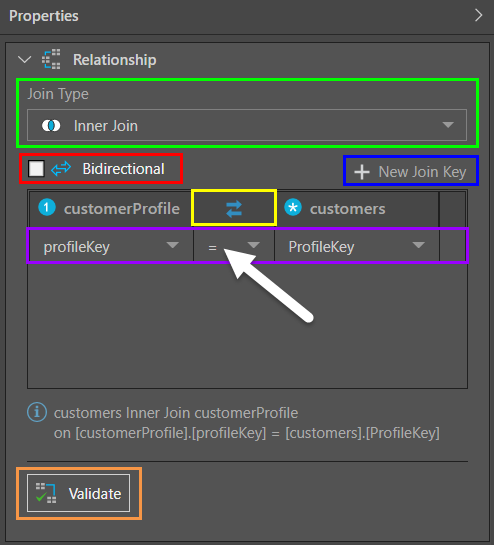Open the profileKey column dropdown
494x545 pixels.
[x=111, y=246]
